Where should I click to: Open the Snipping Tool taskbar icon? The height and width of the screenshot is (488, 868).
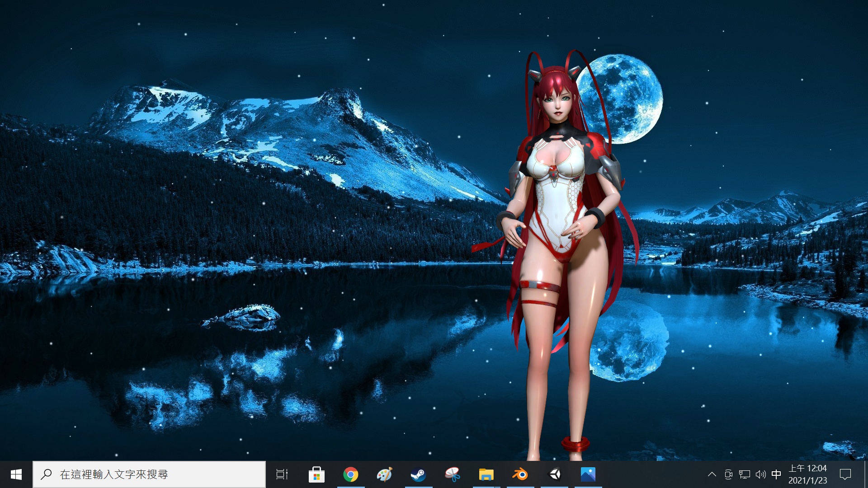pos(452,474)
